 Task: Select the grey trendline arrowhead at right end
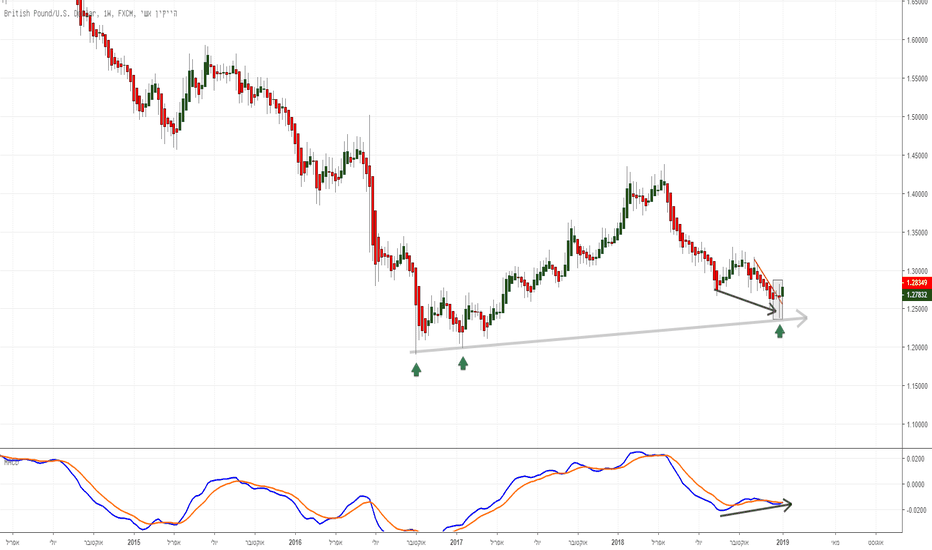pos(802,318)
